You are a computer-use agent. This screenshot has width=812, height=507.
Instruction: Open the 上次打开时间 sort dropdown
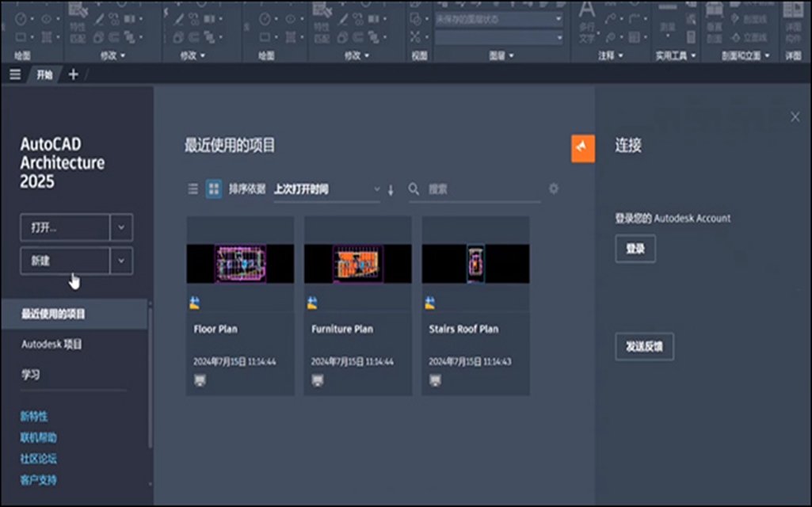pyautogui.click(x=326, y=189)
